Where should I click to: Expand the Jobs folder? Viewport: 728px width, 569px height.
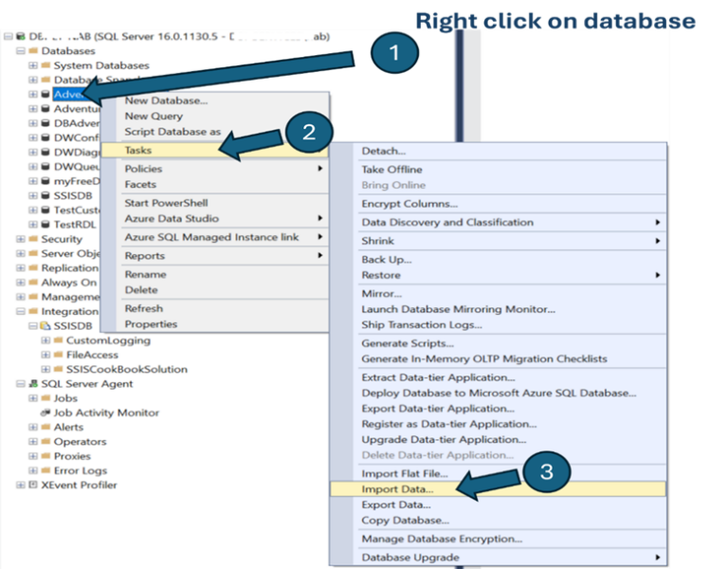click(x=32, y=398)
